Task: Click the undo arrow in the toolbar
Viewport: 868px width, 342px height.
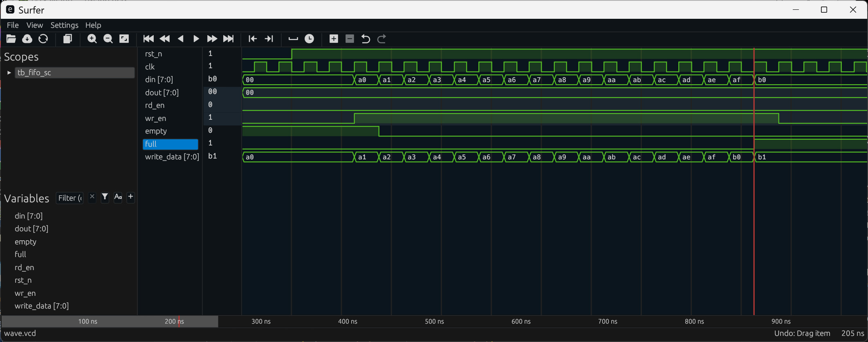Action: click(366, 39)
